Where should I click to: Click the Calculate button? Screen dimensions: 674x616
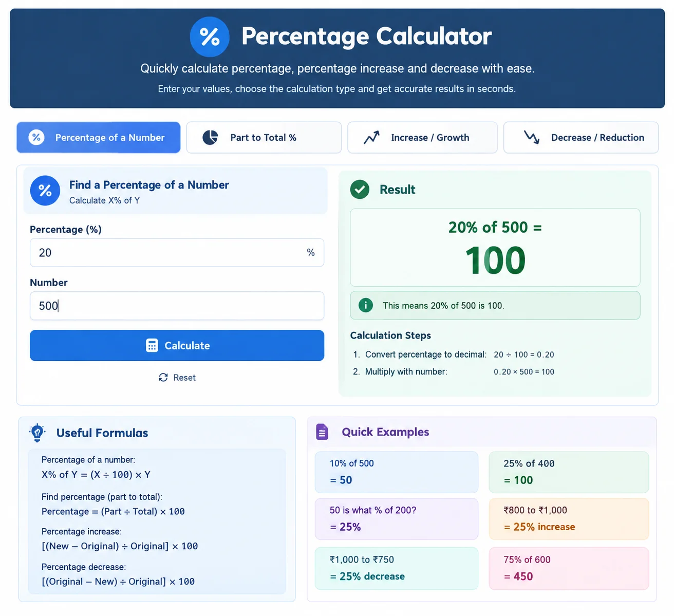(x=177, y=346)
